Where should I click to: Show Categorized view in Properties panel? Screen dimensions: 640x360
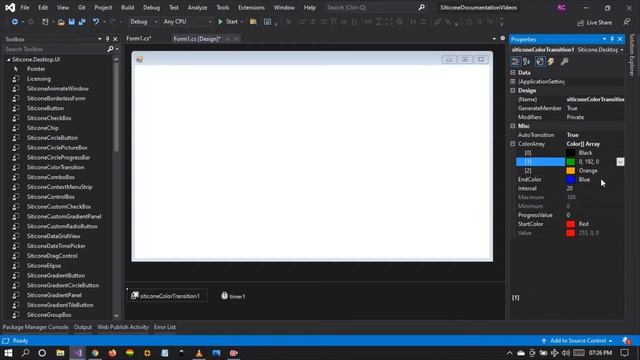[x=516, y=61]
